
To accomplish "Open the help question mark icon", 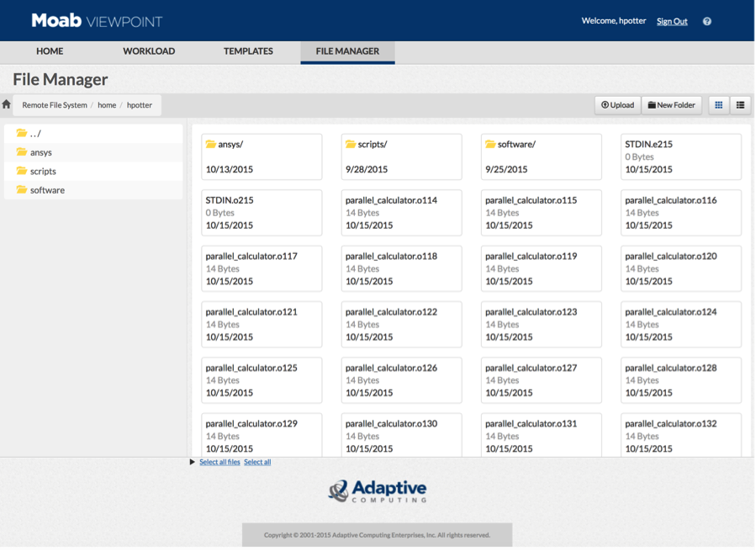I will pos(707,21).
